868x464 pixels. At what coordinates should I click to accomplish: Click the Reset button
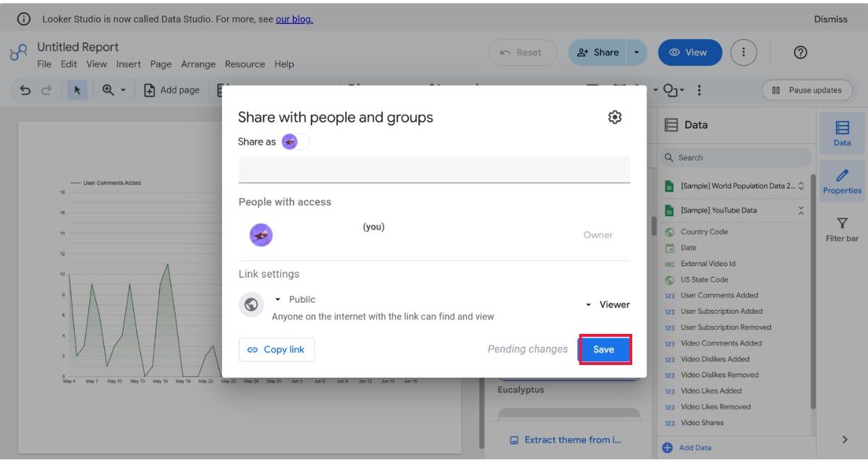click(x=522, y=52)
